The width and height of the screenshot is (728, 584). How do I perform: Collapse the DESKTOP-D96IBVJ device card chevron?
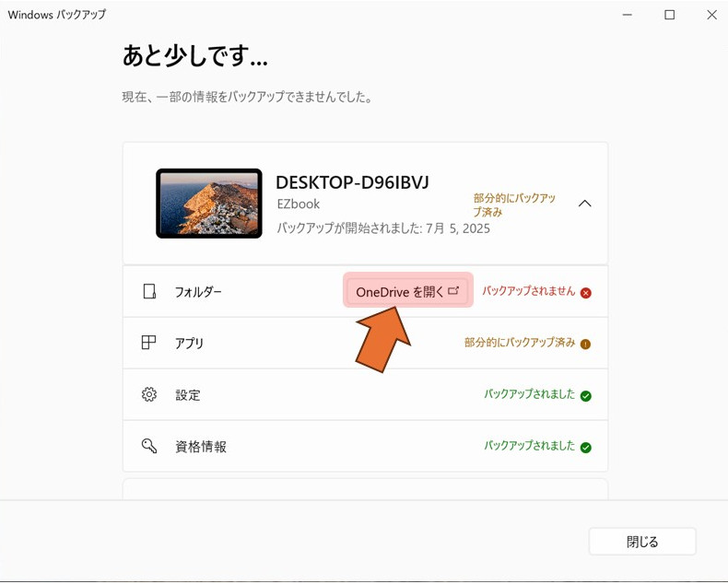(584, 204)
